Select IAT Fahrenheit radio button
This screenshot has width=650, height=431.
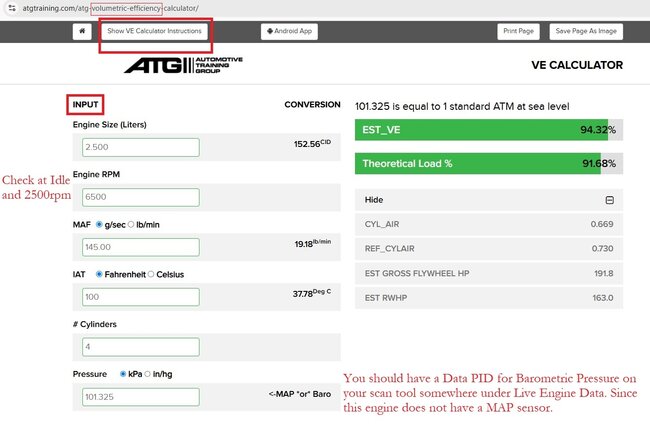click(99, 274)
